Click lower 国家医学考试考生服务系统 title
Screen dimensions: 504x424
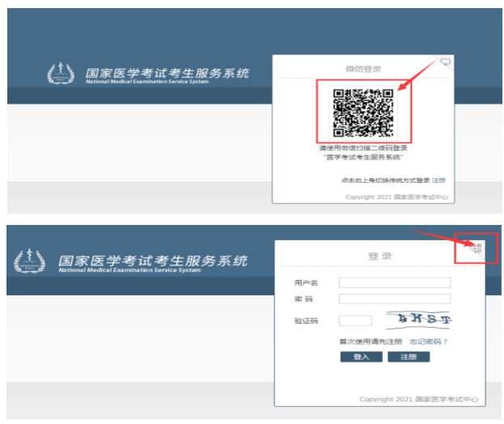[x=153, y=261]
